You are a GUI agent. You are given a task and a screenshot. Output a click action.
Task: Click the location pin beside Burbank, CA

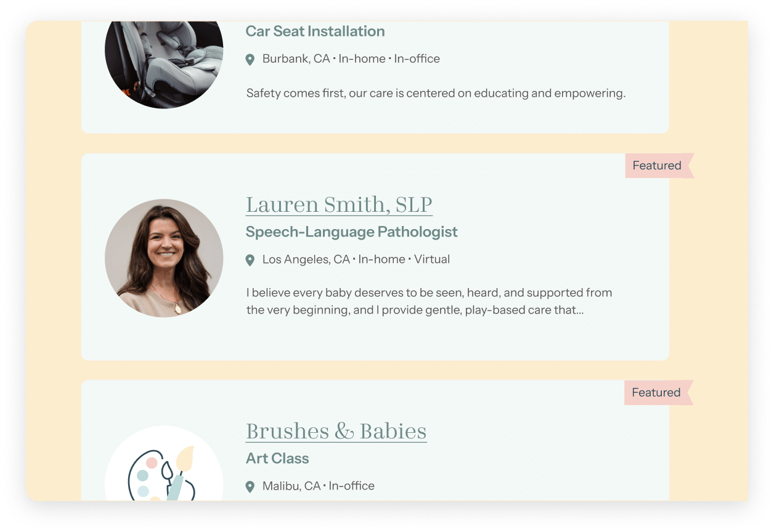[x=250, y=60]
